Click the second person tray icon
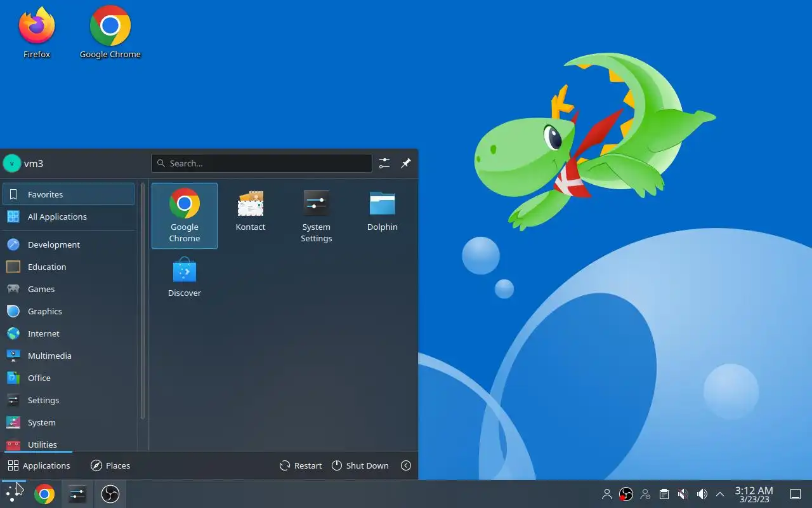Image resolution: width=812 pixels, height=508 pixels. click(x=645, y=494)
